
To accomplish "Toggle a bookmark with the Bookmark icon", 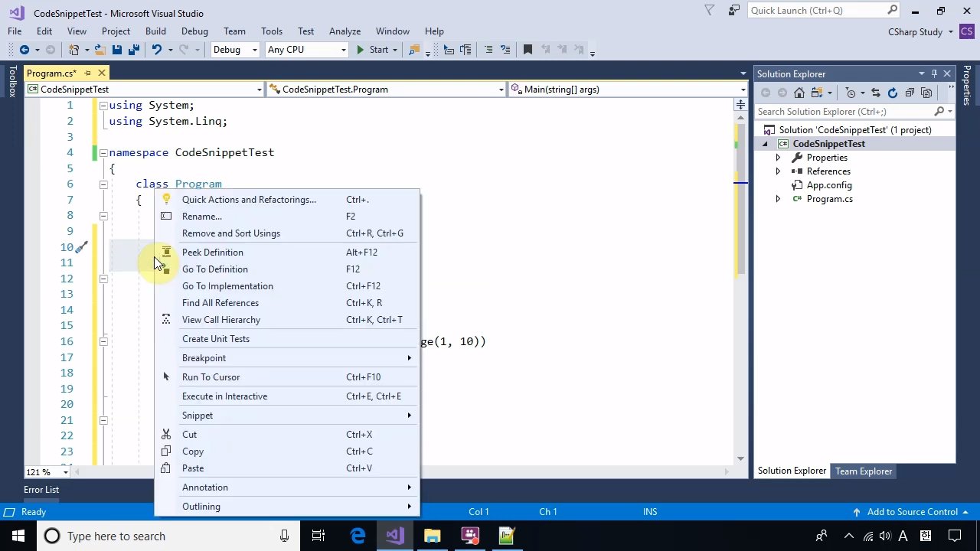I will point(528,50).
